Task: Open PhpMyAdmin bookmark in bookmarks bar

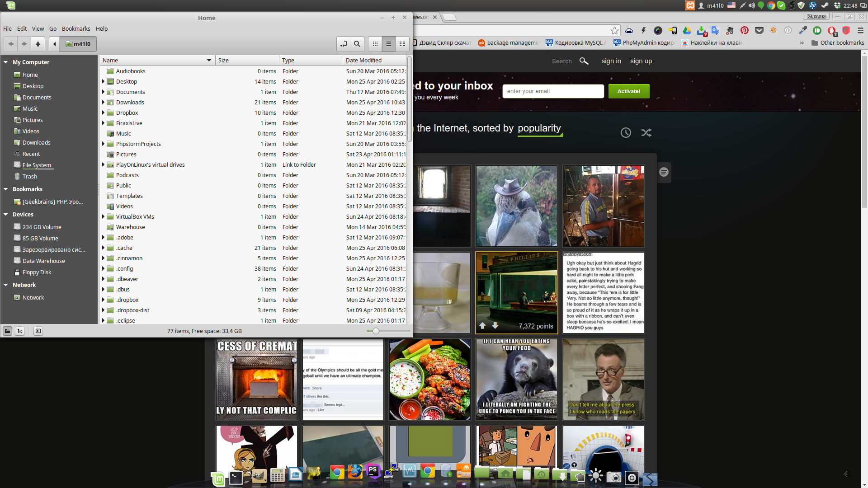Action: (644, 43)
